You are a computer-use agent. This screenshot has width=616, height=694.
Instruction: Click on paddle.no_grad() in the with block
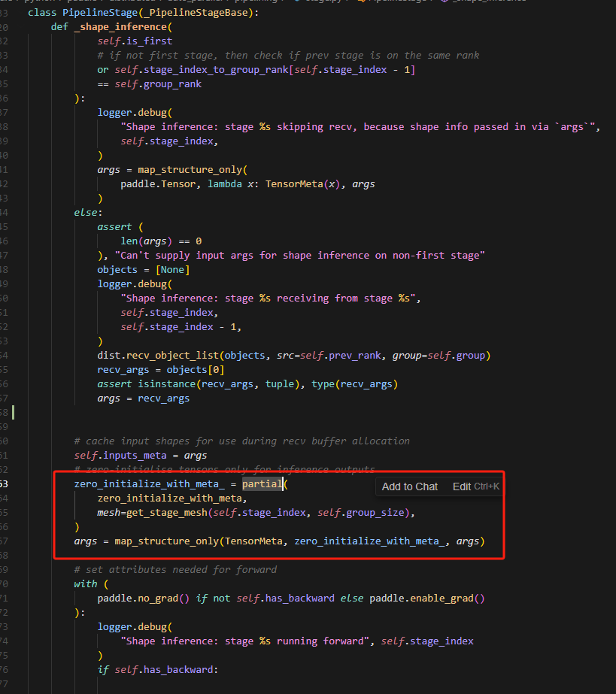click(x=144, y=599)
